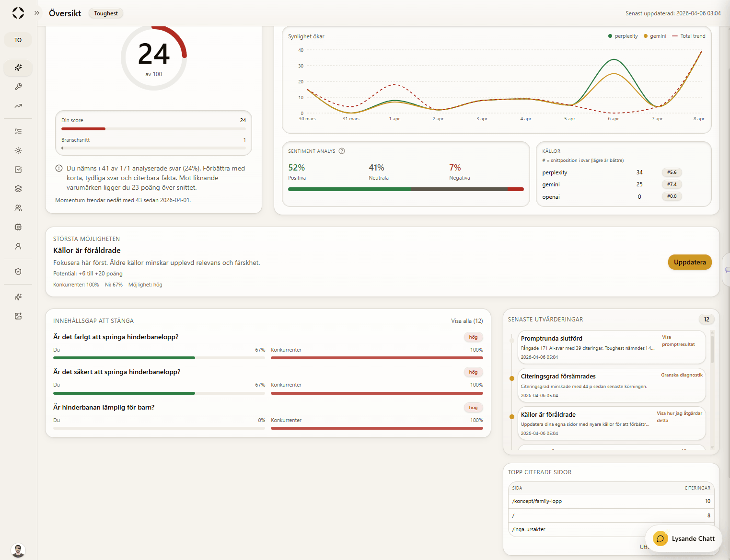Viewport: 730px width, 560px height.
Task: Toggle the gemini series in the chart legend
Action: click(x=654, y=36)
